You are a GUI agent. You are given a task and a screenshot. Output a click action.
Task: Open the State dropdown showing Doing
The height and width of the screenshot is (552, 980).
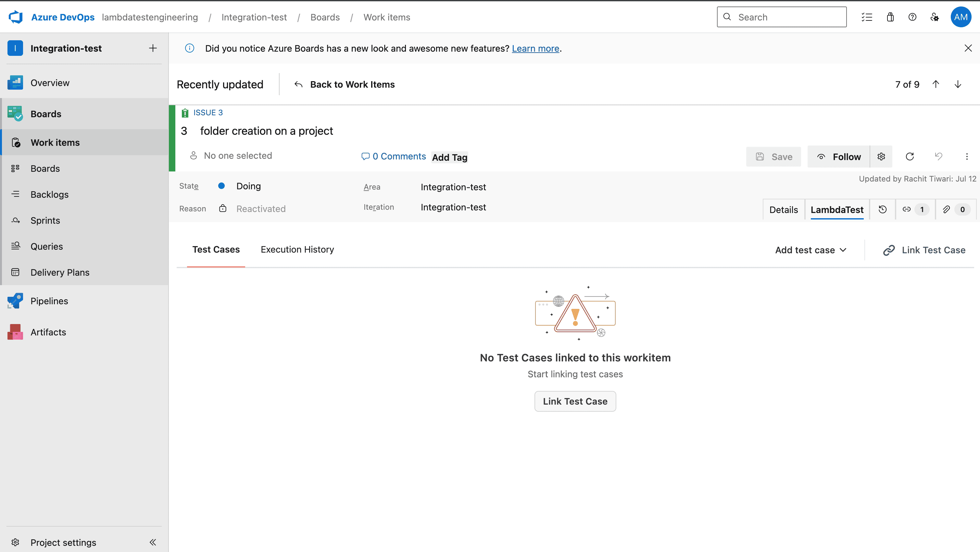click(248, 186)
